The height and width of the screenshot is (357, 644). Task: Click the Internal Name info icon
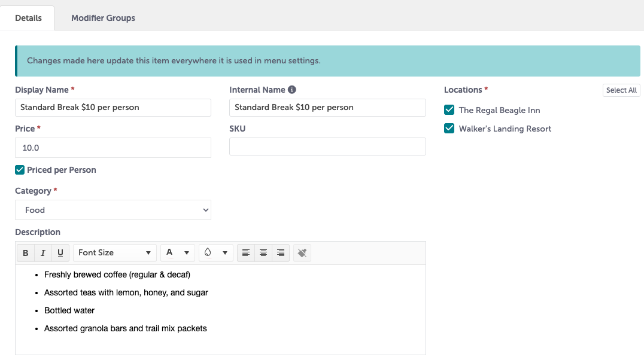coord(292,90)
